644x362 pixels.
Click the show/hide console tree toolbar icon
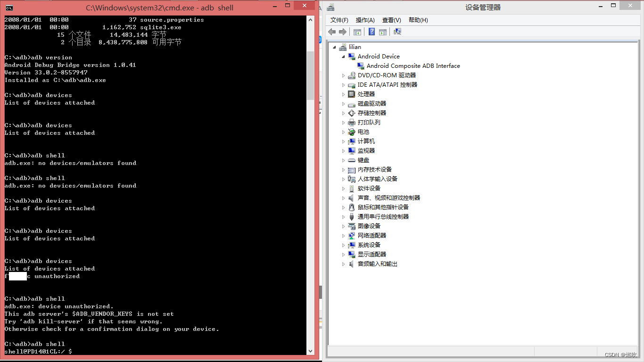point(357,32)
